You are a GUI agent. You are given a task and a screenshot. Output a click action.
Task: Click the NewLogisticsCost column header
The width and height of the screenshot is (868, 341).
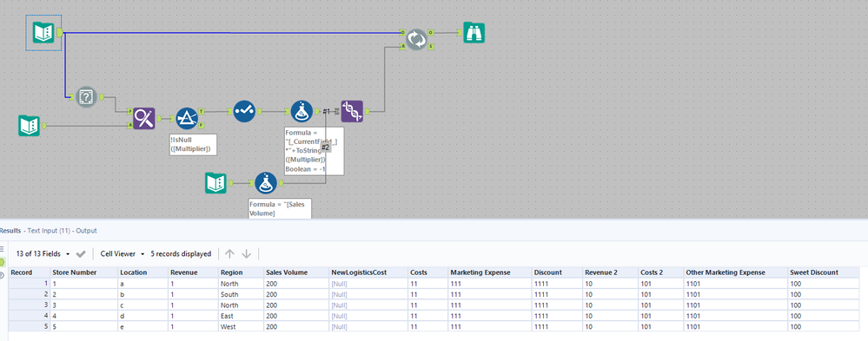[x=368, y=272]
